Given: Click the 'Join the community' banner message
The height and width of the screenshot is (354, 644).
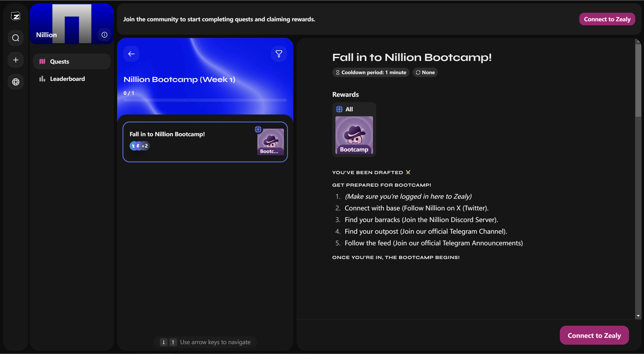Looking at the screenshot, I should coord(219,19).
